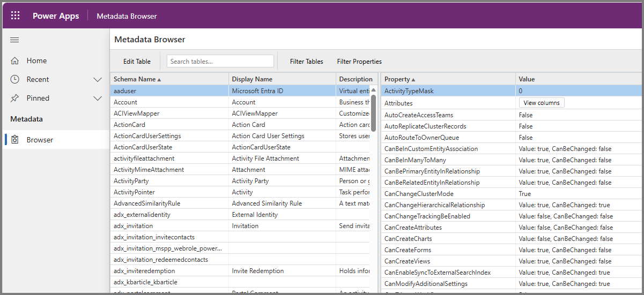
Task: Select the ActionCard schema name cell
Action: (169, 125)
